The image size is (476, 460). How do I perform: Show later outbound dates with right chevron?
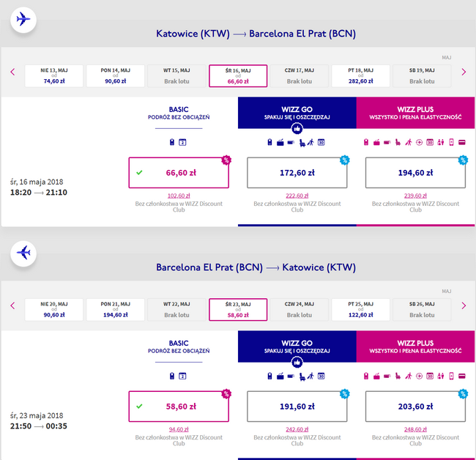click(464, 72)
